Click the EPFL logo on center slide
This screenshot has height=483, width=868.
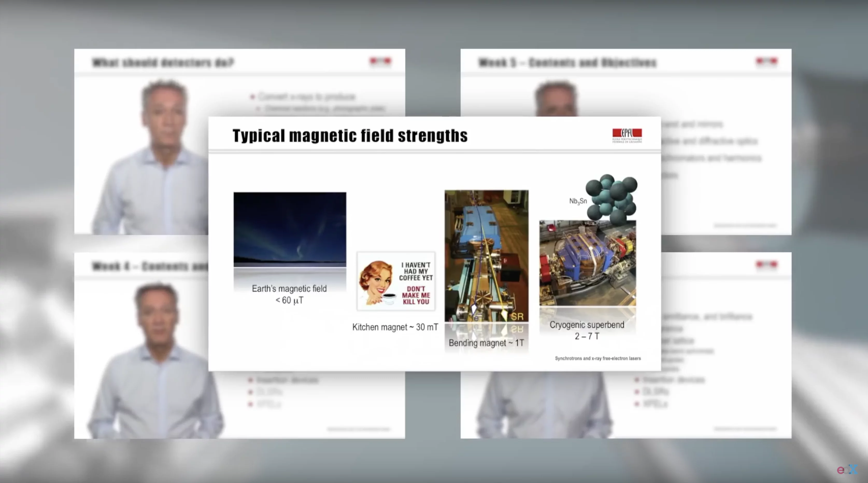point(627,135)
